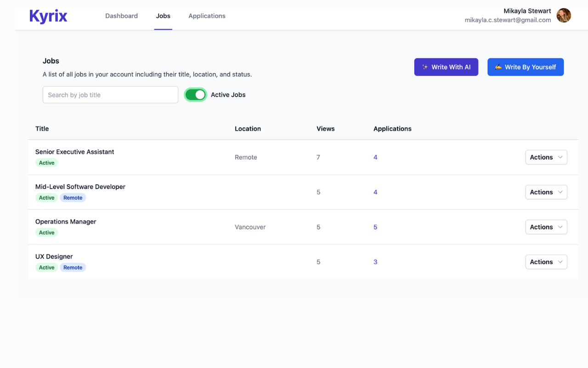View the 5 applications for Operations Manager
The image size is (588, 368).
click(x=375, y=227)
